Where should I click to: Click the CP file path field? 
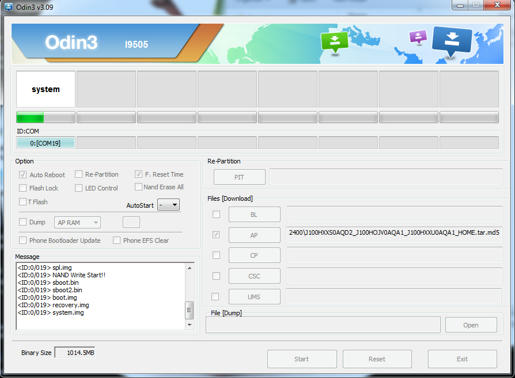click(x=394, y=255)
